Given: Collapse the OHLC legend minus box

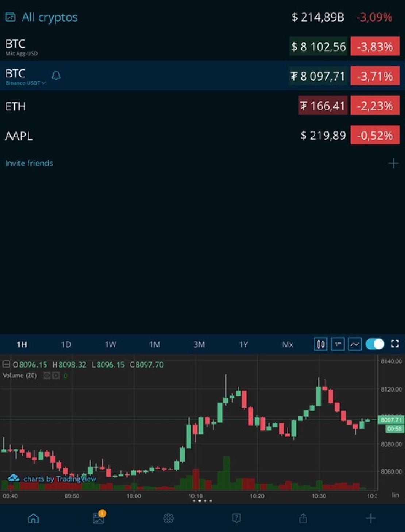Looking at the screenshot, I should click(x=6, y=364).
